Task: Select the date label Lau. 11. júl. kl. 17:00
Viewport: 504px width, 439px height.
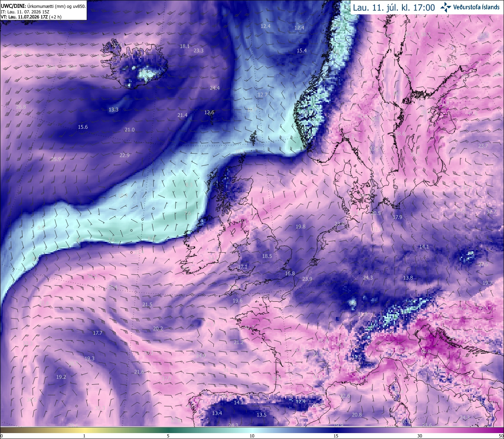Action: tap(394, 7)
